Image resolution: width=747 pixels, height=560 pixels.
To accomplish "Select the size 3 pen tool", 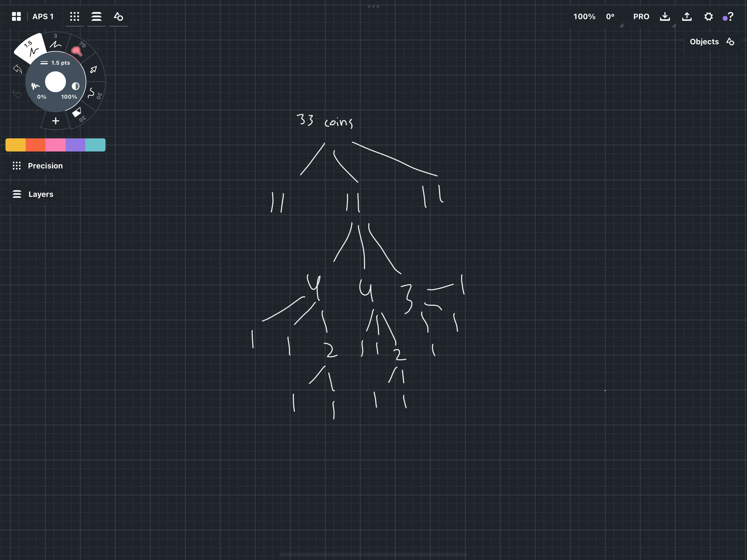I will [56, 42].
